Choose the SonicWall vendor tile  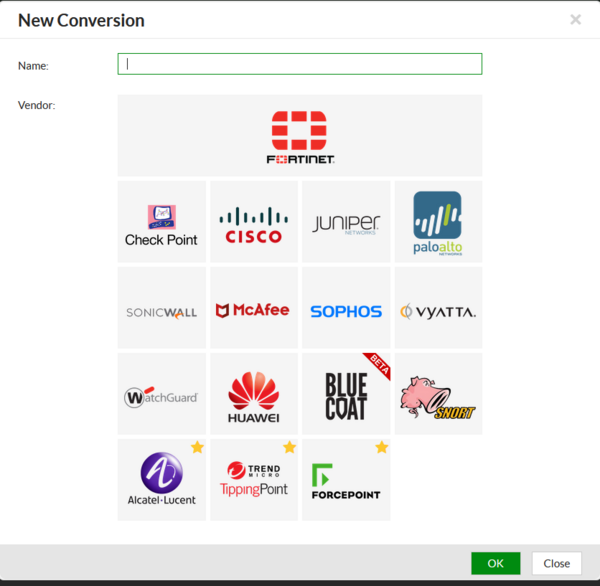coord(161,308)
